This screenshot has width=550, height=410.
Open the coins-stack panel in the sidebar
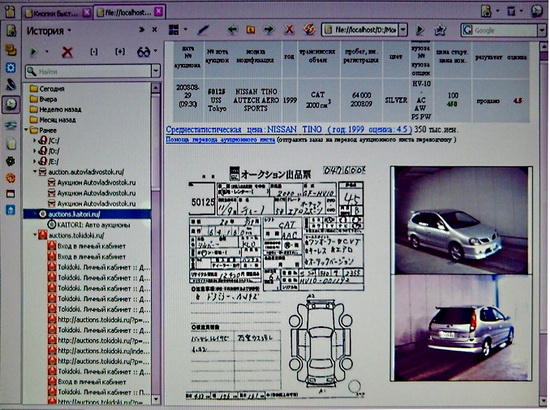tap(11, 50)
